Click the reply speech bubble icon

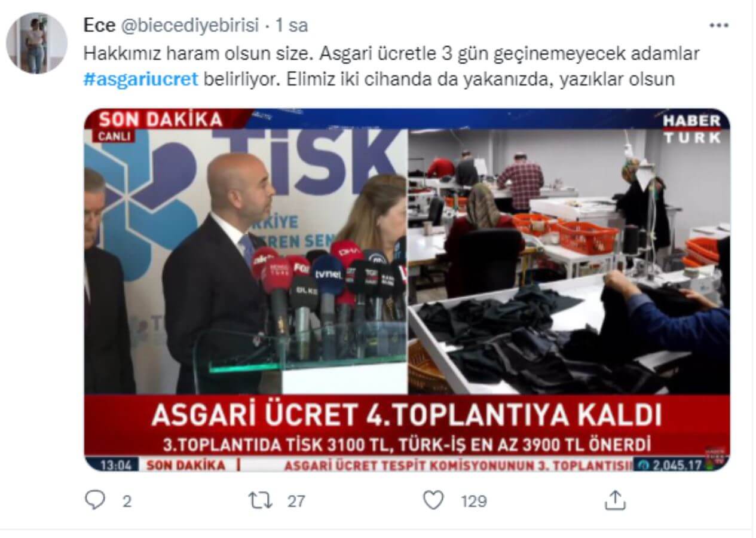click(x=94, y=500)
